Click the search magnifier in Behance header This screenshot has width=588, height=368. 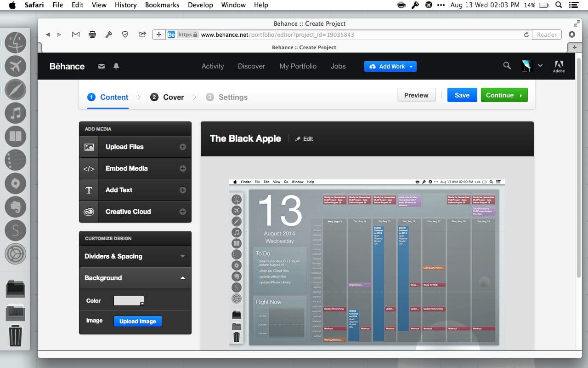(507, 66)
